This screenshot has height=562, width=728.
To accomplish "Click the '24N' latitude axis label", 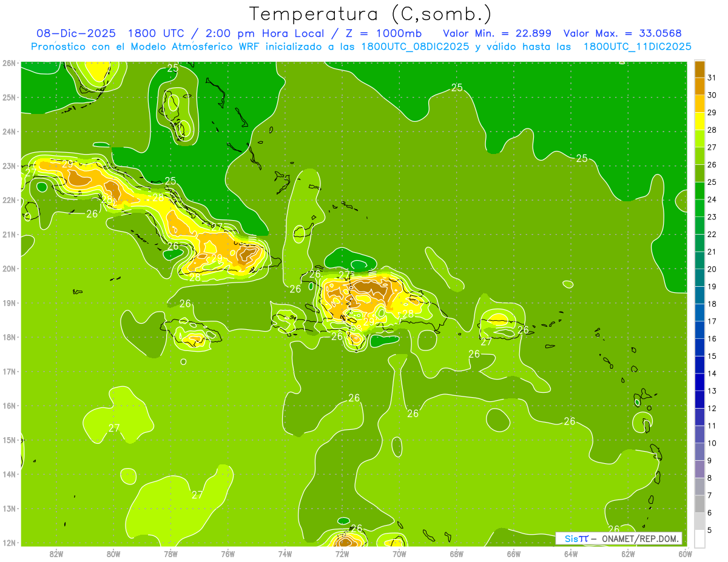I will tap(9, 132).
